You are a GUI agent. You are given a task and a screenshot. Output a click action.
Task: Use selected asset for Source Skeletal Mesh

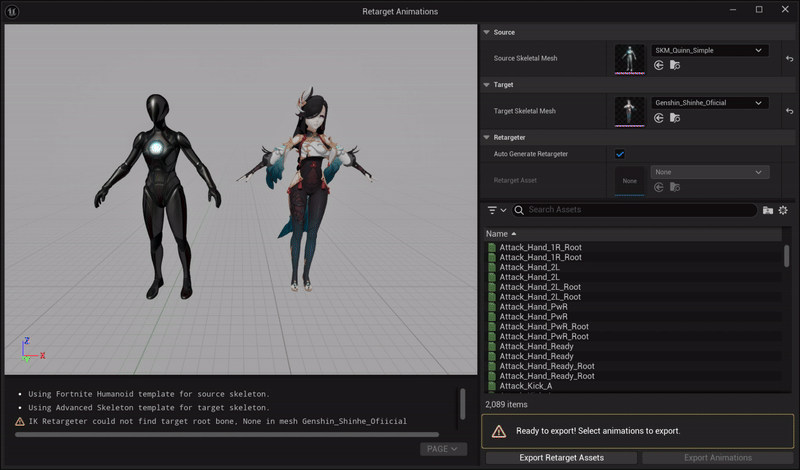coord(659,65)
